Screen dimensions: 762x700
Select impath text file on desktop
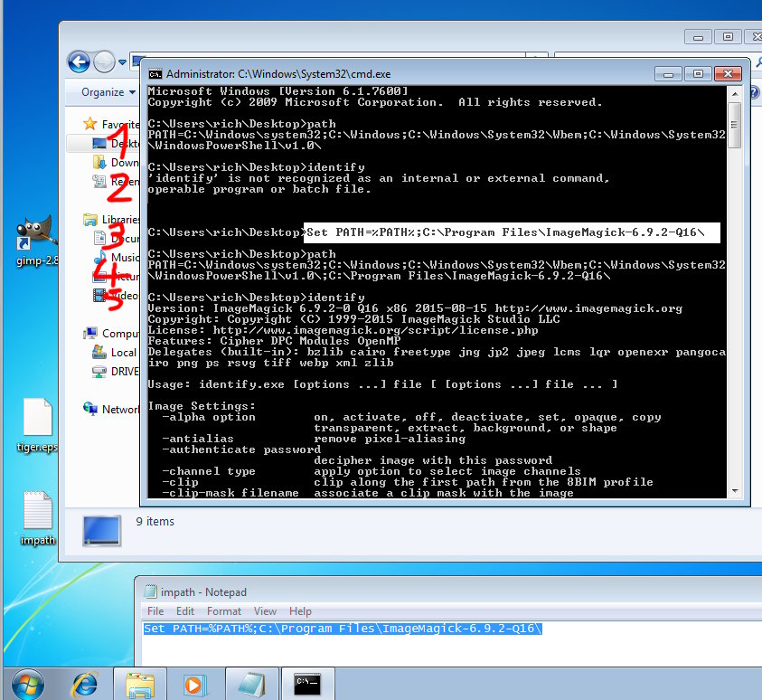[x=37, y=518]
